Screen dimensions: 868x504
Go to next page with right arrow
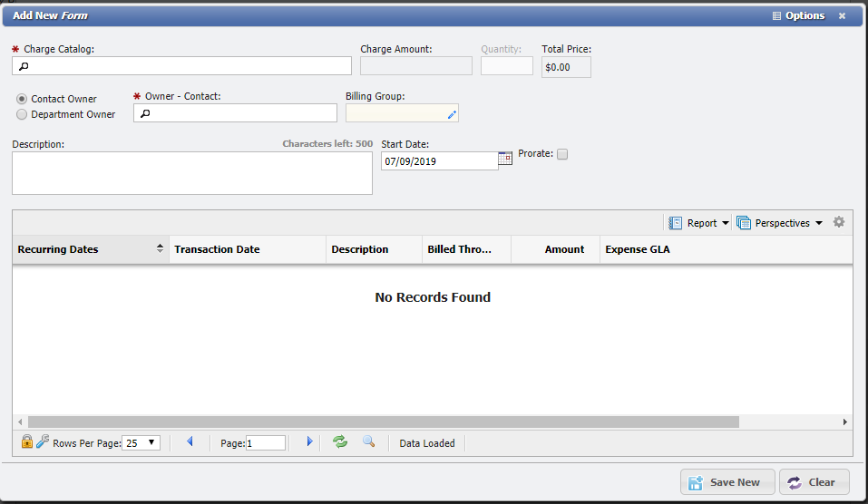point(309,441)
